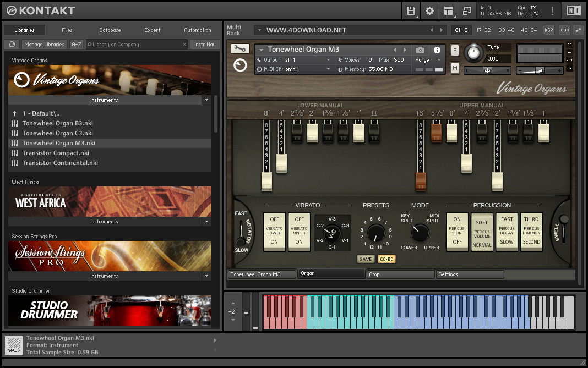This screenshot has width=588, height=368.
Task: Click the SAVE preset button
Action: click(x=366, y=259)
